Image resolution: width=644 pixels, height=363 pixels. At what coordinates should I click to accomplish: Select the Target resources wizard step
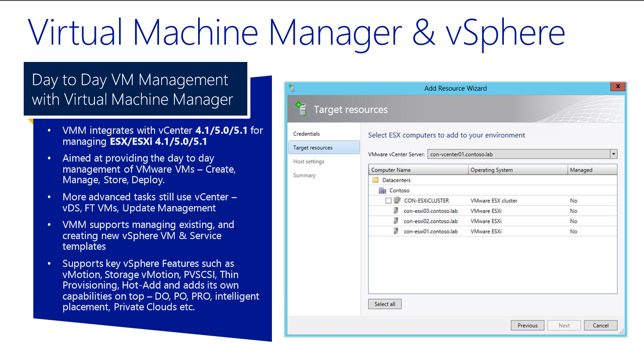pyautogui.click(x=324, y=148)
